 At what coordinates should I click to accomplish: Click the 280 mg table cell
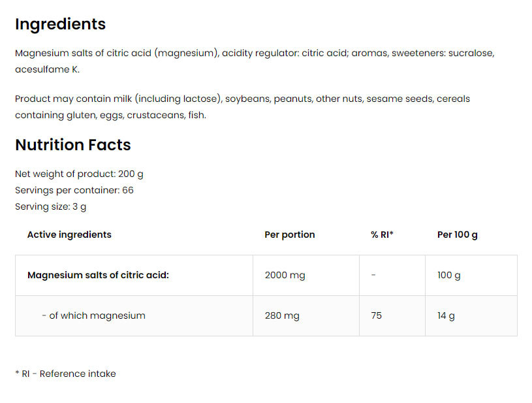point(282,316)
